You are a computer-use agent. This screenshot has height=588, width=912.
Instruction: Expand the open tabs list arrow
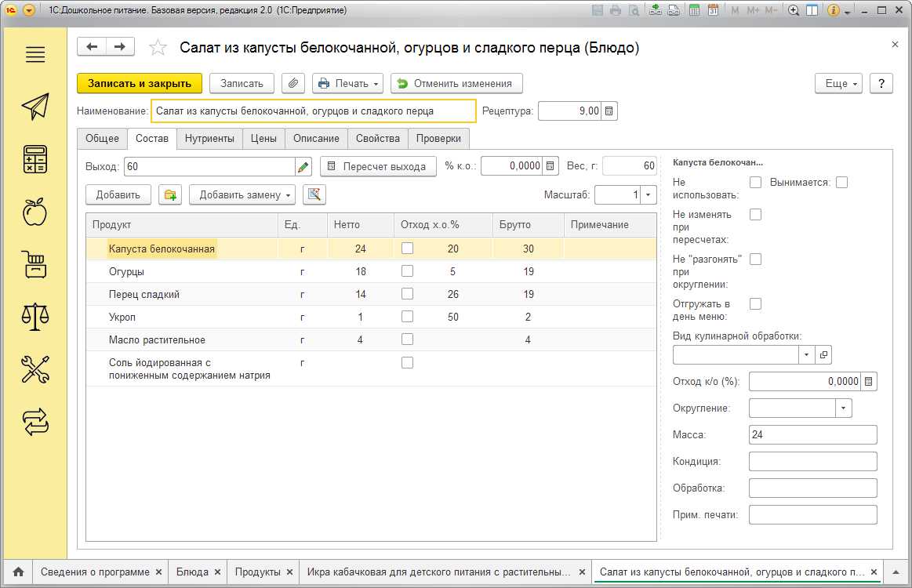896,572
